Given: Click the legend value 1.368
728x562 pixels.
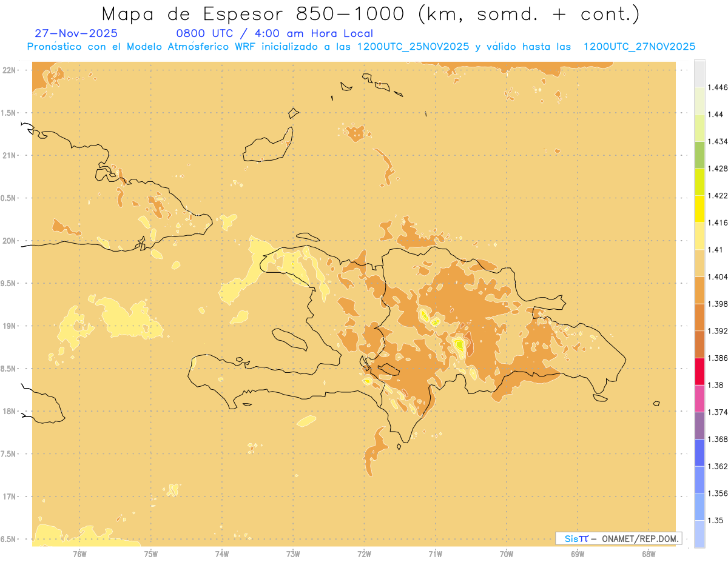Looking at the screenshot, I should [718, 439].
